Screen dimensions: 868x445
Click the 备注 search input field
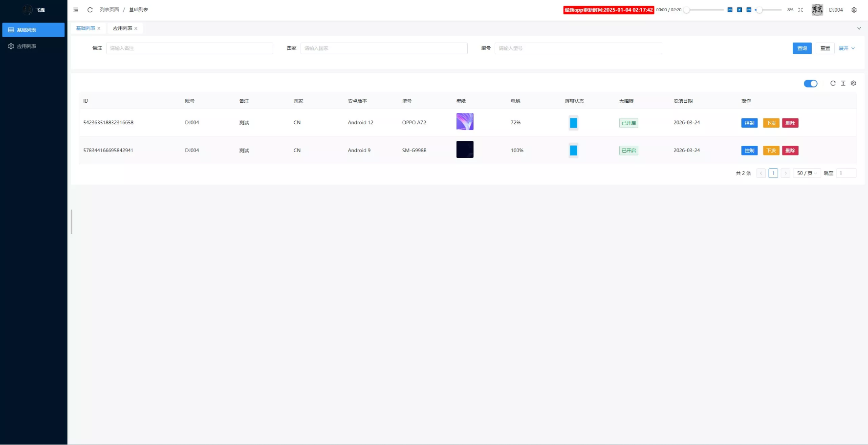189,48
